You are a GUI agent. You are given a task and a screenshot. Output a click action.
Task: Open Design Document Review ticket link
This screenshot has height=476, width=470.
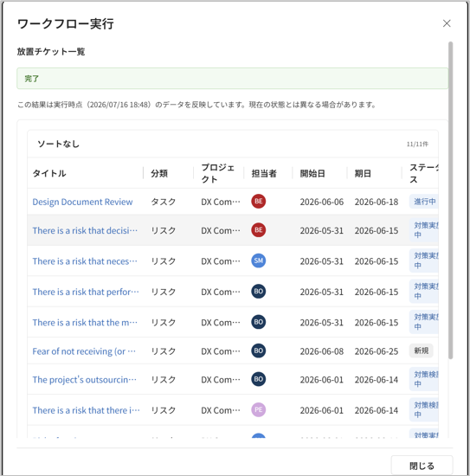(x=82, y=202)
